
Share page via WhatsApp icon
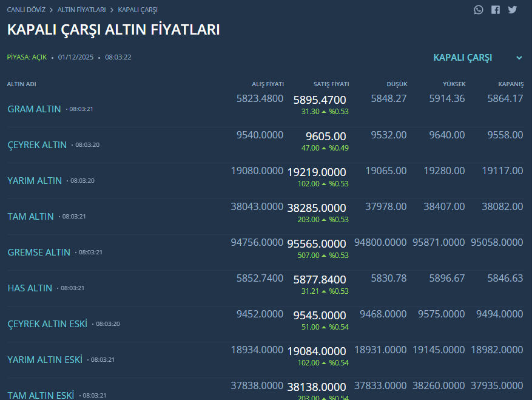coord(479,10)
